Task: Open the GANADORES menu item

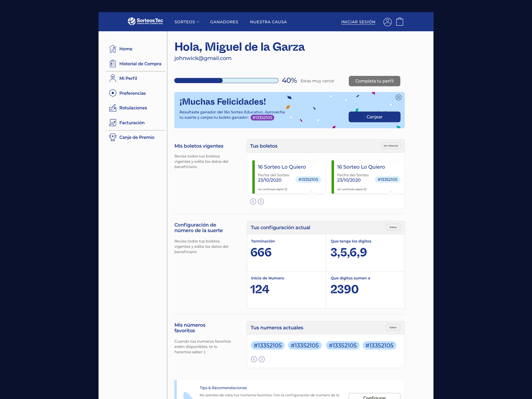Action: [224, 22]
